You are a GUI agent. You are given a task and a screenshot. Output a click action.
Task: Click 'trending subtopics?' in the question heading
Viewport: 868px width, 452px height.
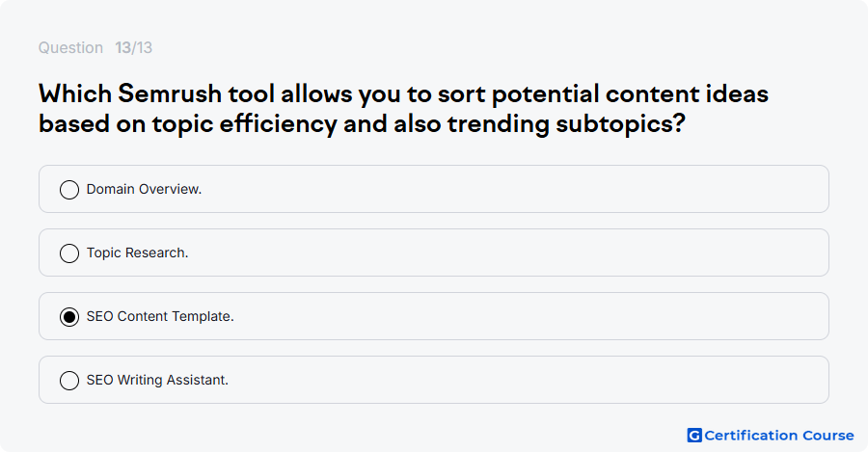(x=566, y=124)
